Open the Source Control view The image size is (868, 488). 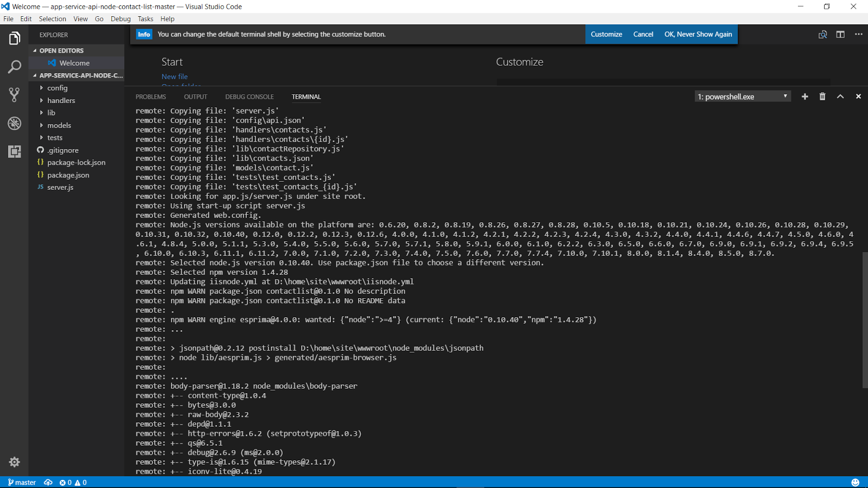click(x=14, y=95)
